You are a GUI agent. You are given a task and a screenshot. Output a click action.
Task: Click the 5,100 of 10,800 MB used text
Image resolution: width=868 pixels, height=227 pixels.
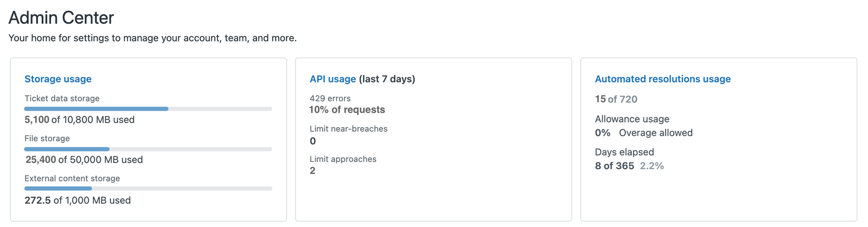click(80, 120)
